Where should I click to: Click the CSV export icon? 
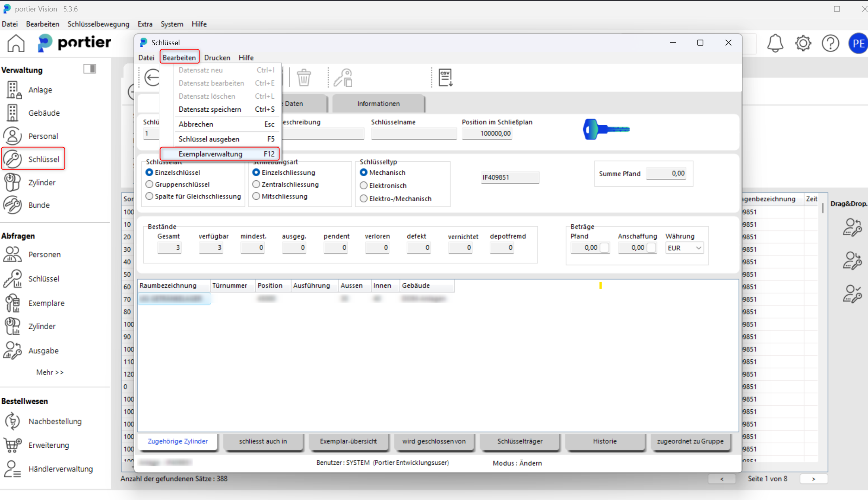tap(445, 77)
